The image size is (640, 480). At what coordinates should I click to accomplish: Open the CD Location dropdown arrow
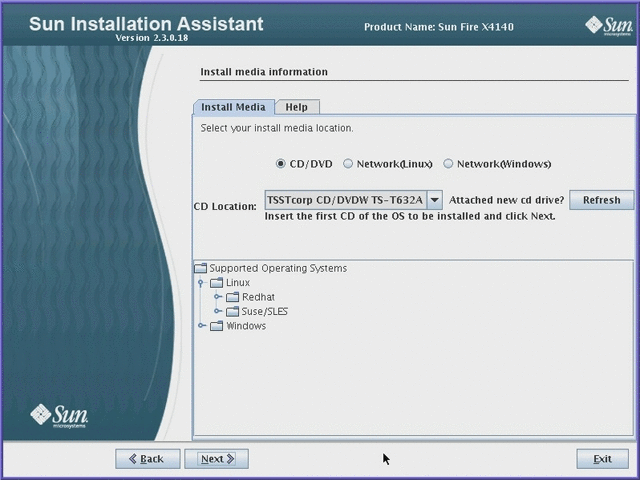pyautogui.click(x=435, y=200)
